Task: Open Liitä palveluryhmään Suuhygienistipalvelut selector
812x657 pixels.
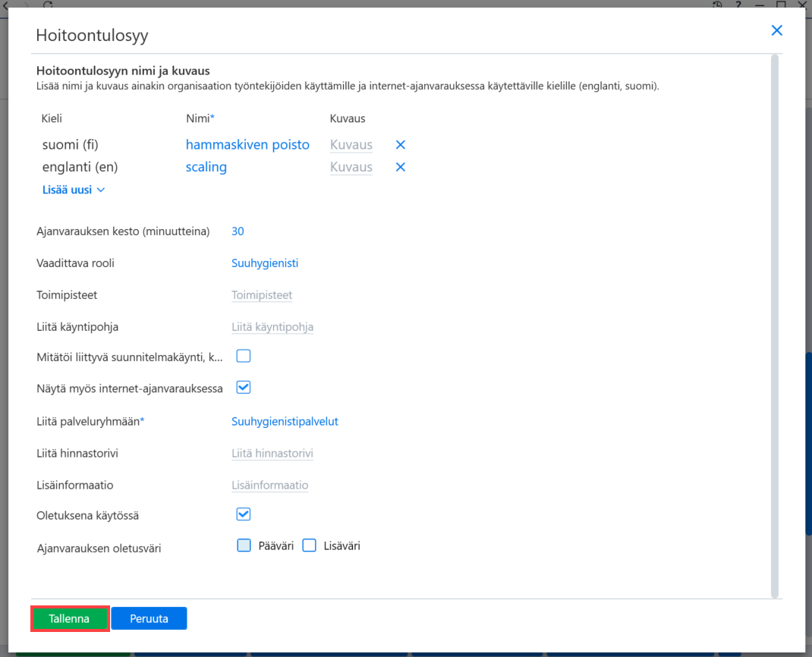Action: point(285,421)
